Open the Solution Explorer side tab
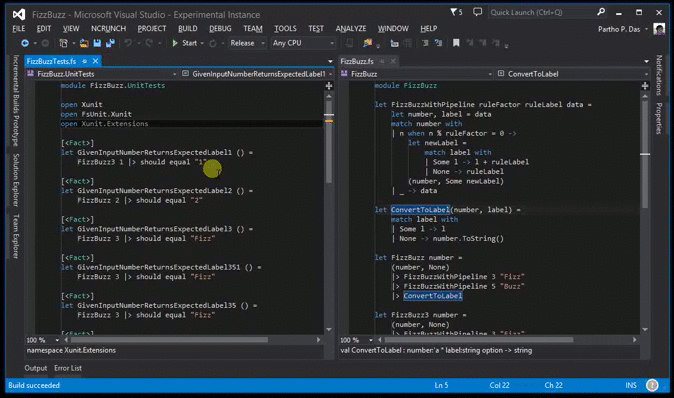 point(16,180)
